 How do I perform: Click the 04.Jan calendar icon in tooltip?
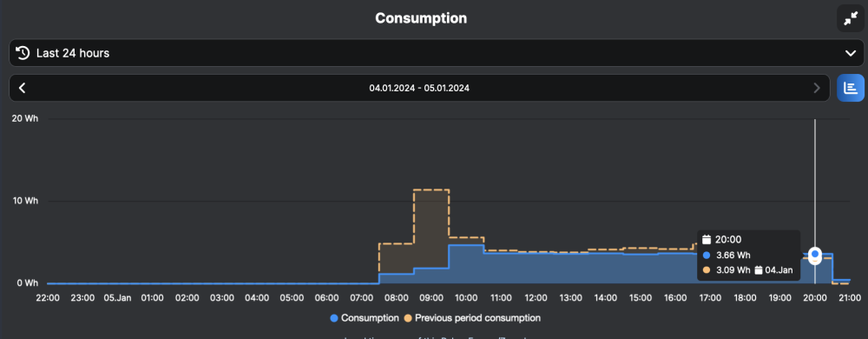(759, 270)
